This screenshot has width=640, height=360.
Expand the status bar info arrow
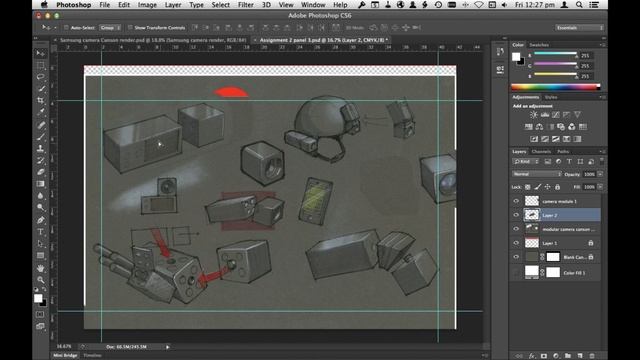(167, 347)
